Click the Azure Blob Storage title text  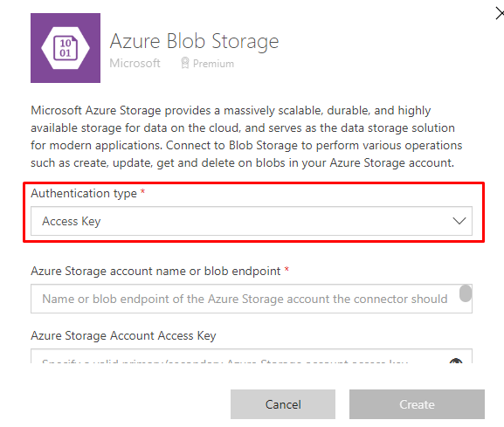pos(194,41)
